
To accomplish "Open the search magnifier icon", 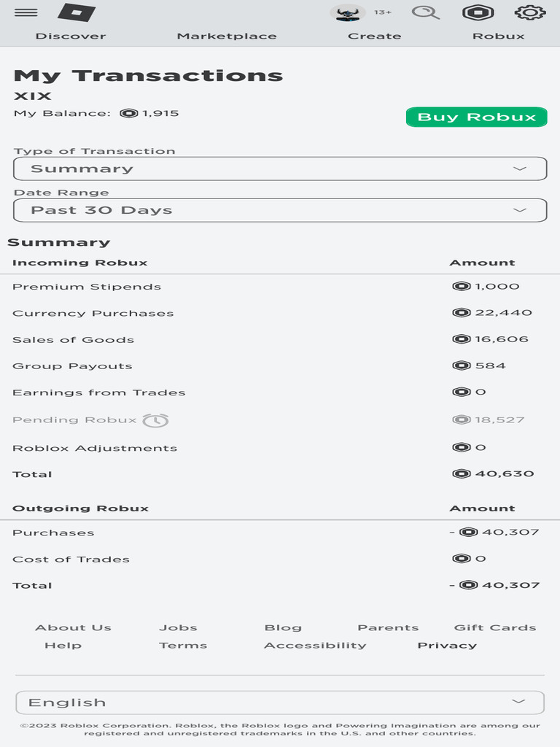I will tap(425, 12).
